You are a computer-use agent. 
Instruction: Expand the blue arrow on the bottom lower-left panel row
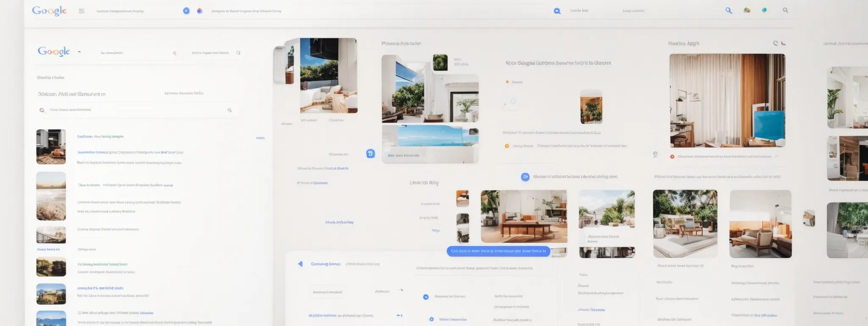(399, 315)
